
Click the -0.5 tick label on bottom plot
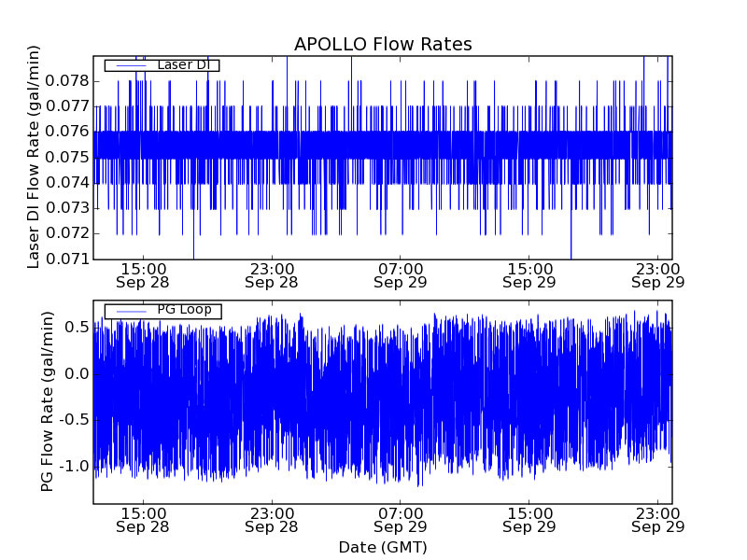pyautogui.click(x=75, y=420)
